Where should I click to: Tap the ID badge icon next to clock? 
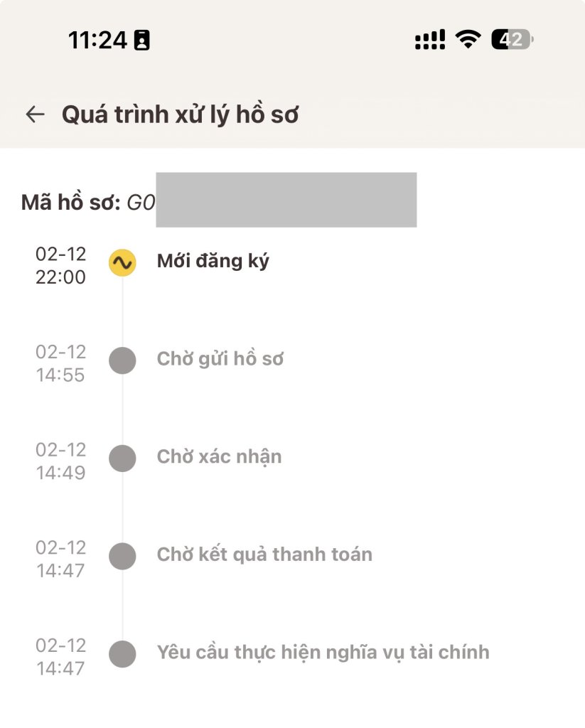tap(142, 41)
